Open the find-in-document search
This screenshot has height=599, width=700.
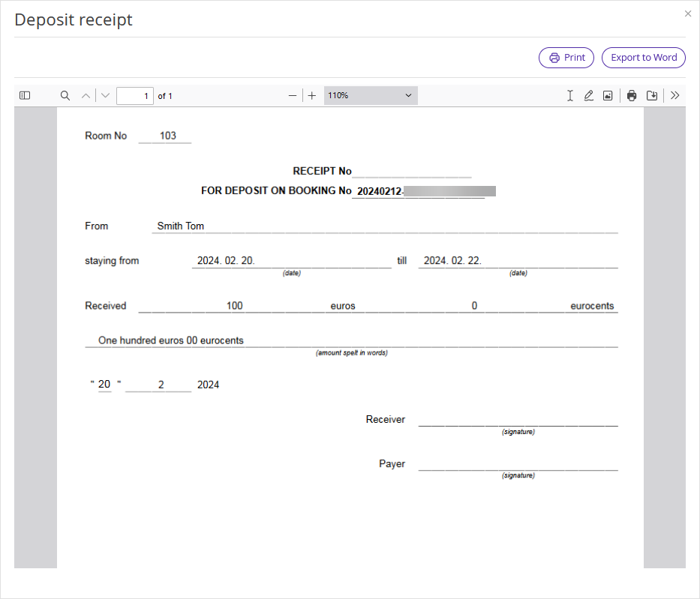[65, 95]
